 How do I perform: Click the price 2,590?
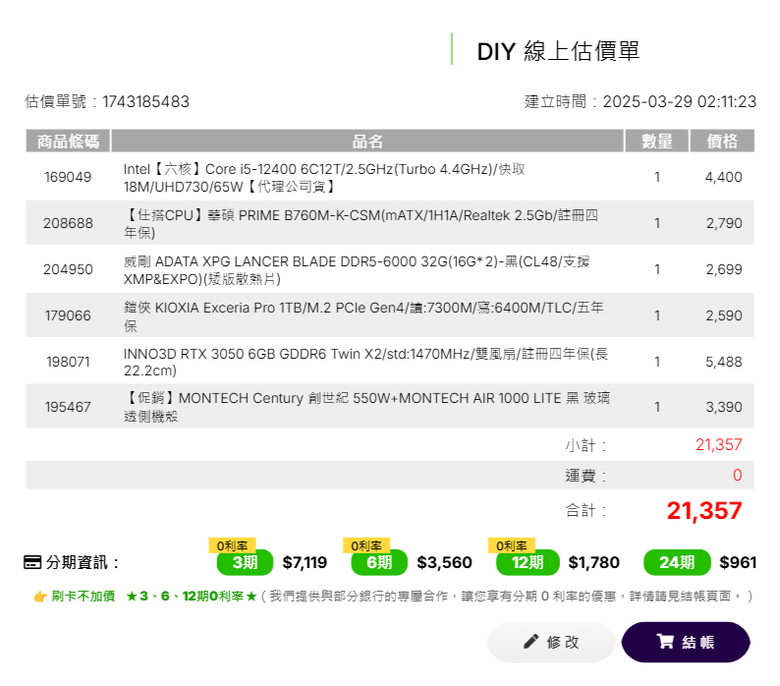pyautogui.click(x=724, y=316)
